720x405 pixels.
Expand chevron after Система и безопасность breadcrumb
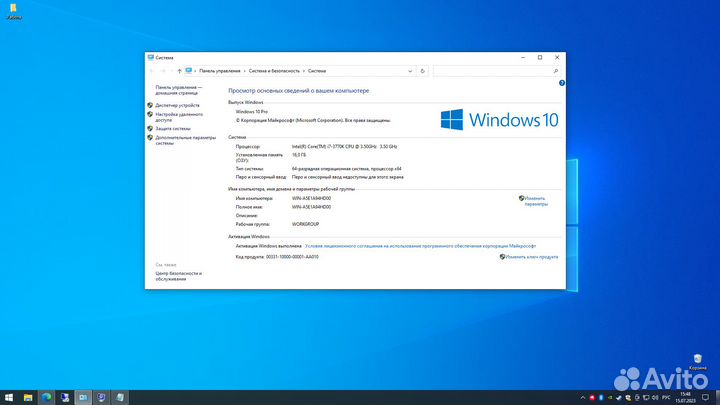coord(304,71)
